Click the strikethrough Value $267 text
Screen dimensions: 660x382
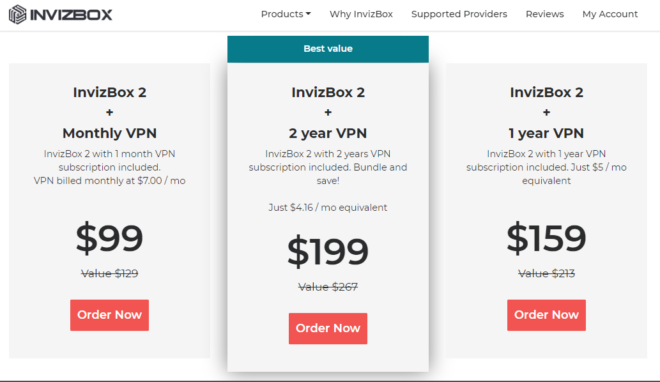coord(328,287)
